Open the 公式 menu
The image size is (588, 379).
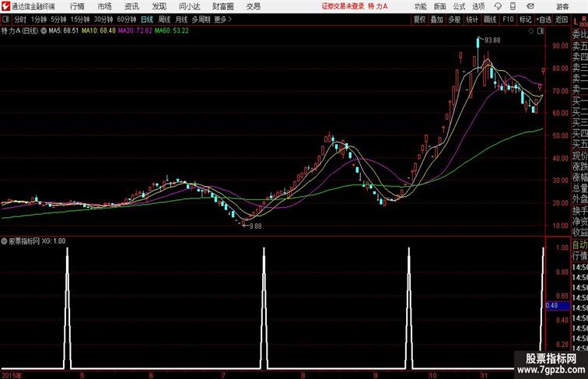tap(459, 6)
